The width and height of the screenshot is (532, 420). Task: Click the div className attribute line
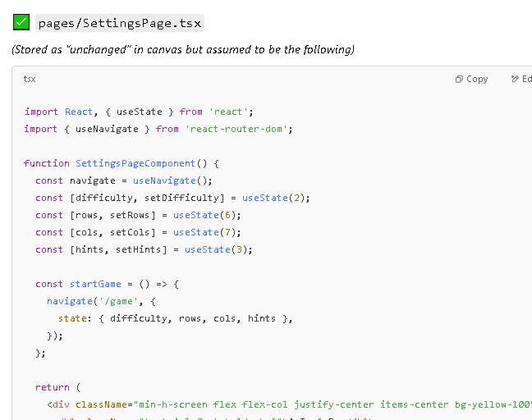coord(290,404)
